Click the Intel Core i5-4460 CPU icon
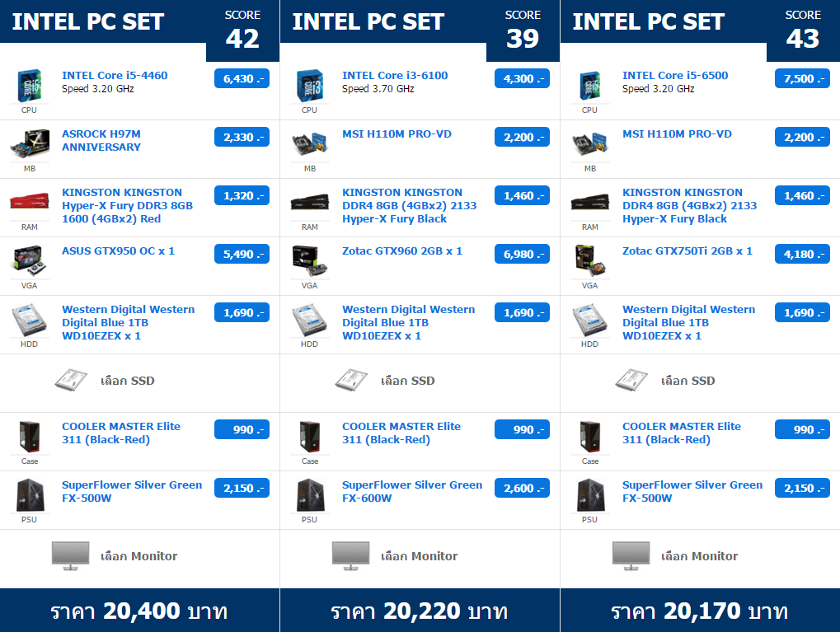840x632 pixels. pyautogui.click(x=29, y=86)
